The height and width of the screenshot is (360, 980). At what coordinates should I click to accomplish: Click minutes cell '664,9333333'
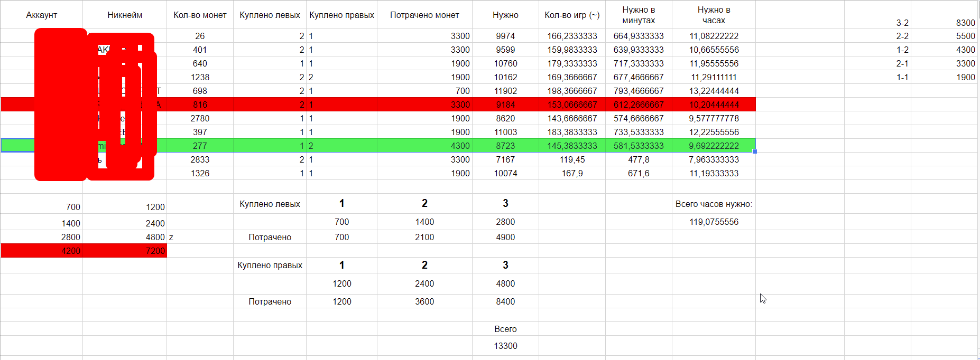click(x=639, y=36)
